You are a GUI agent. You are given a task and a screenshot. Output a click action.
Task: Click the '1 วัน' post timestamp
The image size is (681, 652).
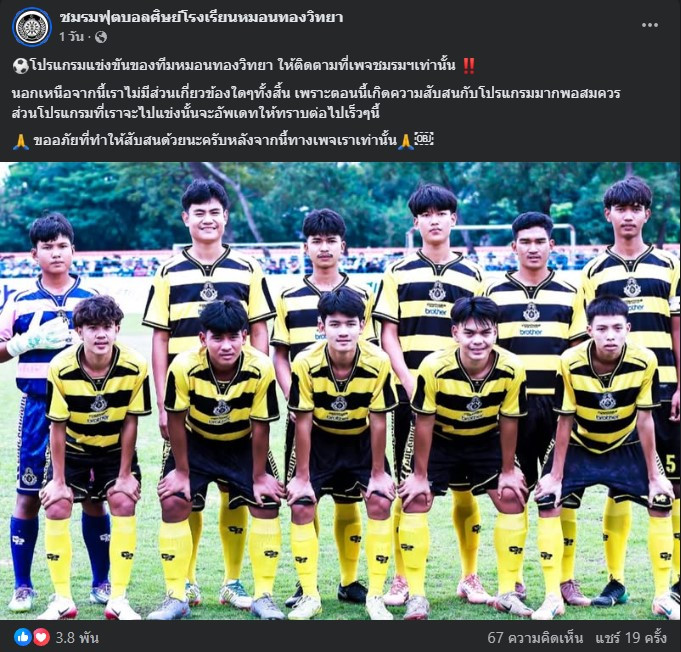(x=71, y=37)
